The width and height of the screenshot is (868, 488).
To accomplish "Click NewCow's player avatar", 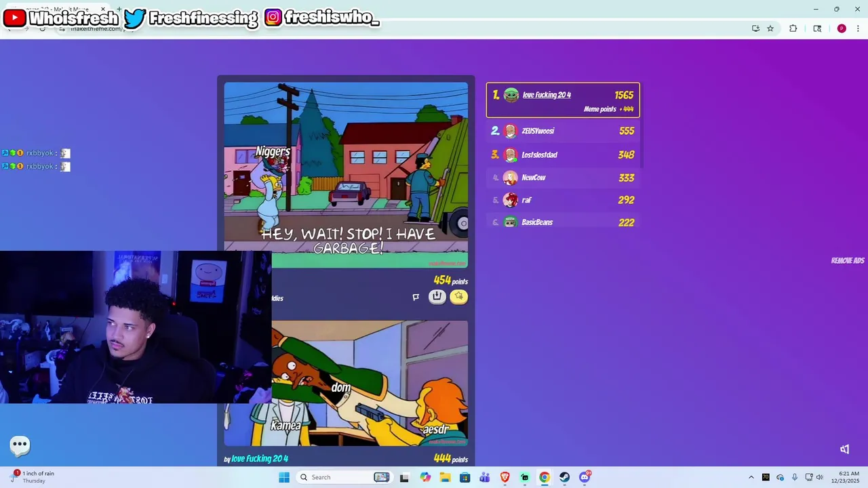I will pyautogui.click(x=511, y=178).
